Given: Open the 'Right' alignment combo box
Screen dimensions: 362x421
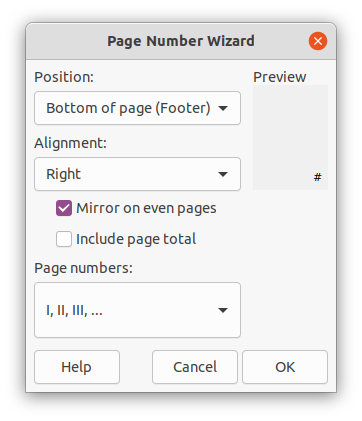Looking at the screenshot, I should point(137,174).
